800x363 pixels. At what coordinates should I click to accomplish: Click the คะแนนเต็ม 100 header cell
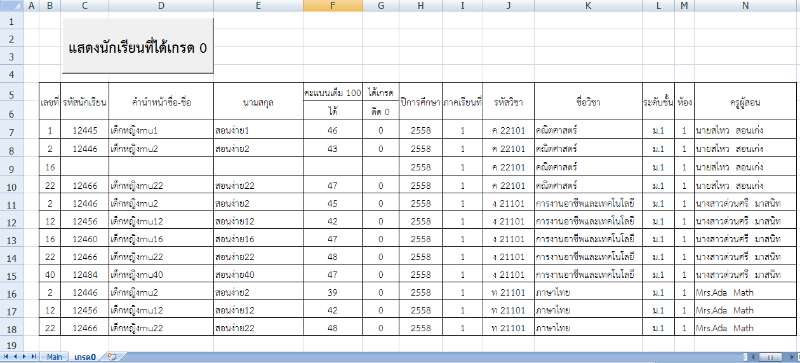(333, 92)
